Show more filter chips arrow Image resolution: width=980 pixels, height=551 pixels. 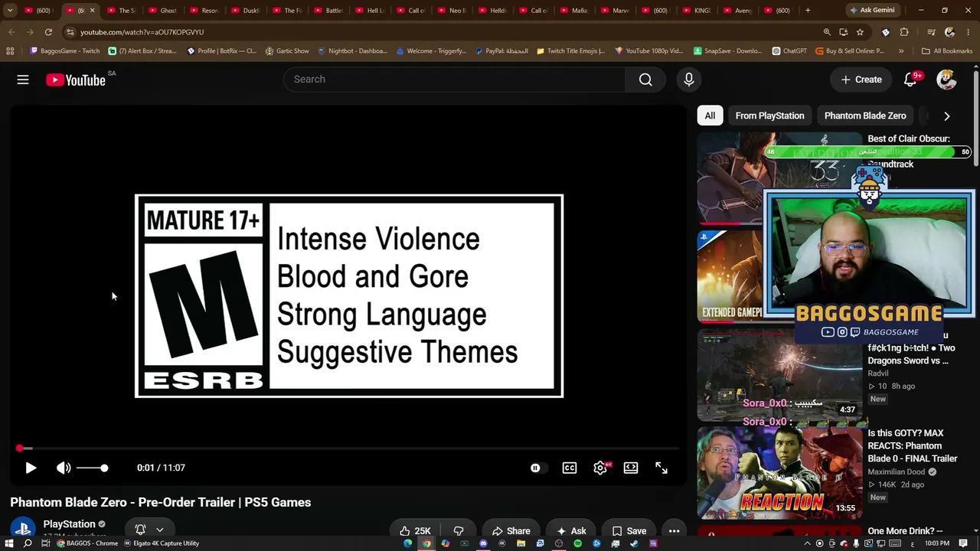coord(946,116)
